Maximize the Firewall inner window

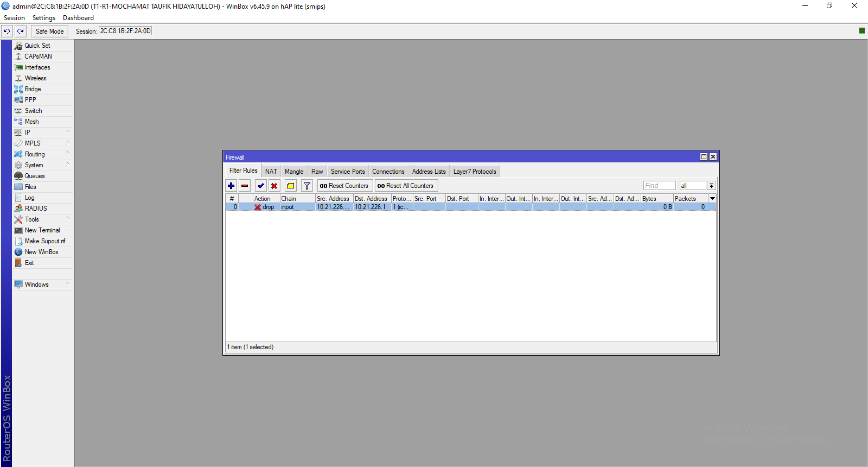(x=704, y=157)
